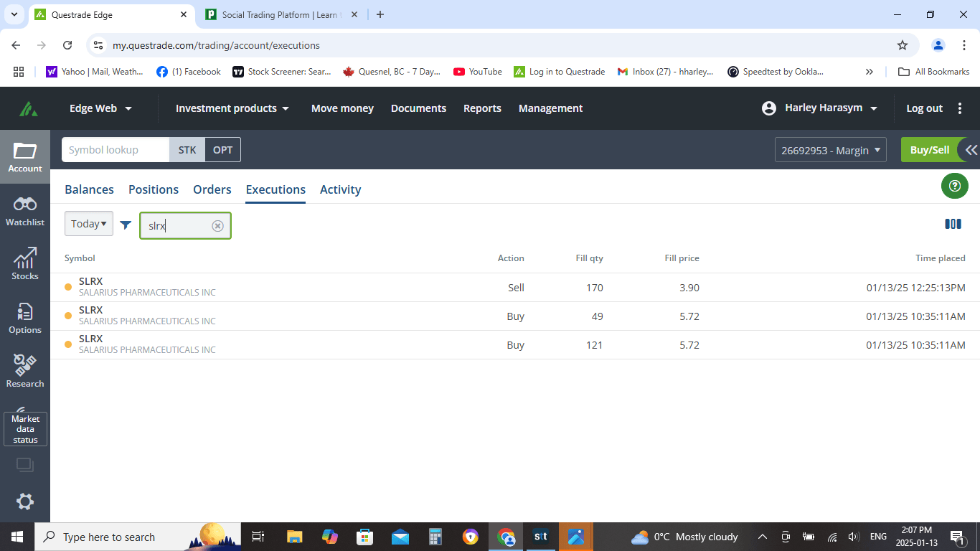The height and width of the screenshot is (551, 980).
Task: Open the Log in to Questrade bookmark
Action: point(560,72)
